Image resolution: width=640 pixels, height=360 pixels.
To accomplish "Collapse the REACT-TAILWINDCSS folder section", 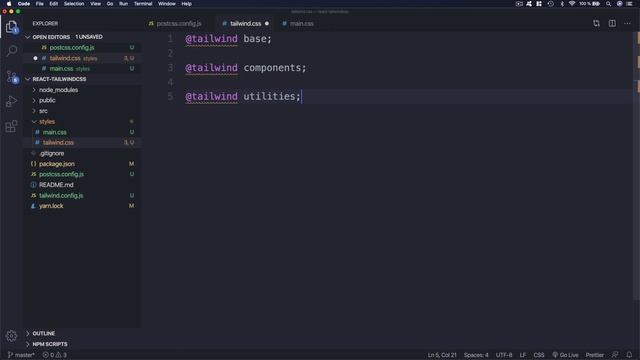I will tap(83, 79).
